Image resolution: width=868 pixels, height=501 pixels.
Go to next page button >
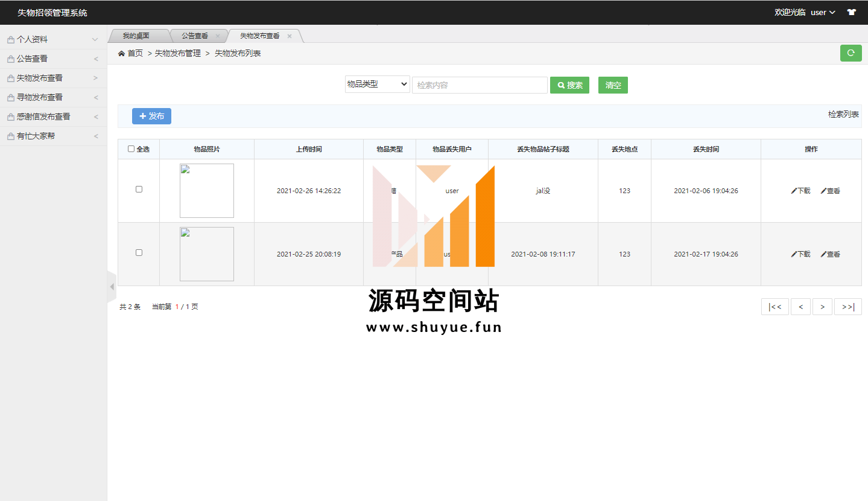pyautogui.click(x=822, y=307)
